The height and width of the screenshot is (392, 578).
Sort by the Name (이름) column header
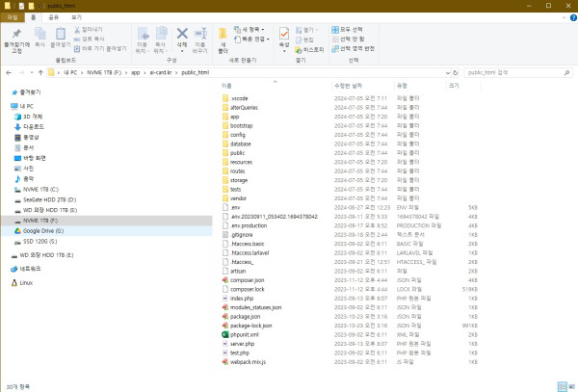[x=275, y=86]
